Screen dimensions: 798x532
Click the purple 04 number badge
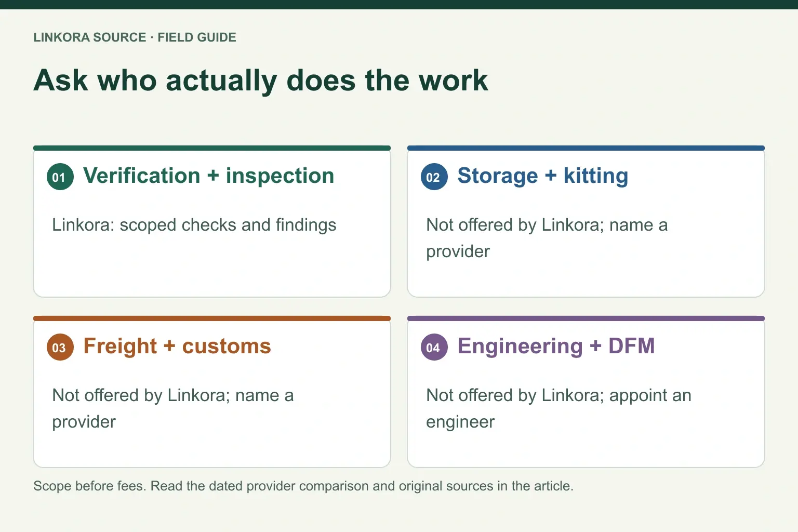[434, 347]
